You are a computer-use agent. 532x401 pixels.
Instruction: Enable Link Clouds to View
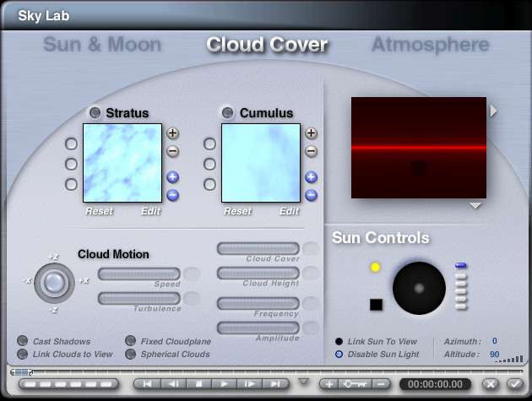23,354
